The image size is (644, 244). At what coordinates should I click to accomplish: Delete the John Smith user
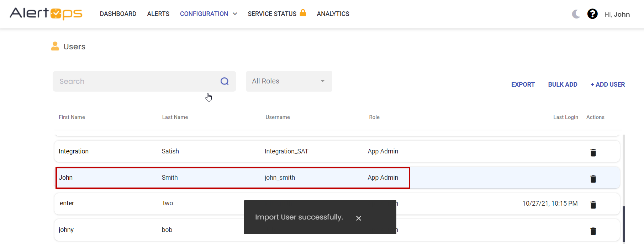593,179
